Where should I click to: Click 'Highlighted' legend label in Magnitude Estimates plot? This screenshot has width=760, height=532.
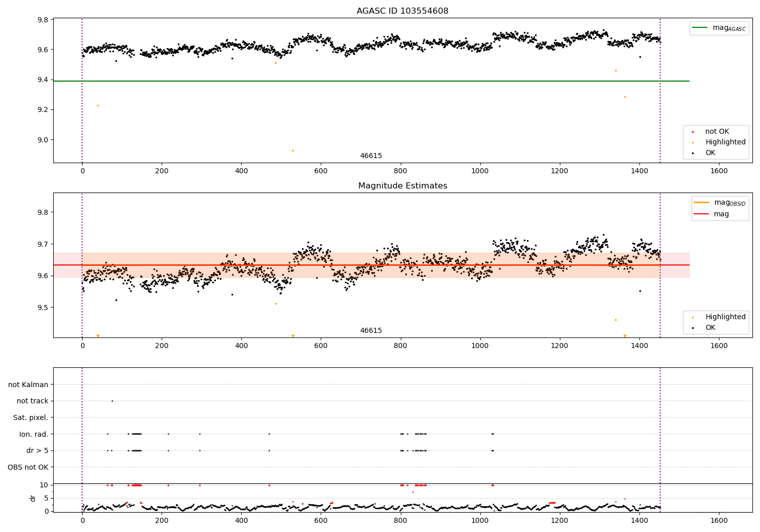pos(725,317)
